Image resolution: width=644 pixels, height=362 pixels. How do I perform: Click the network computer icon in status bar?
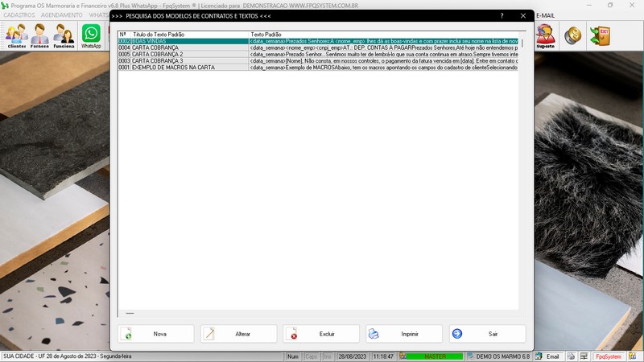[584, 356]
